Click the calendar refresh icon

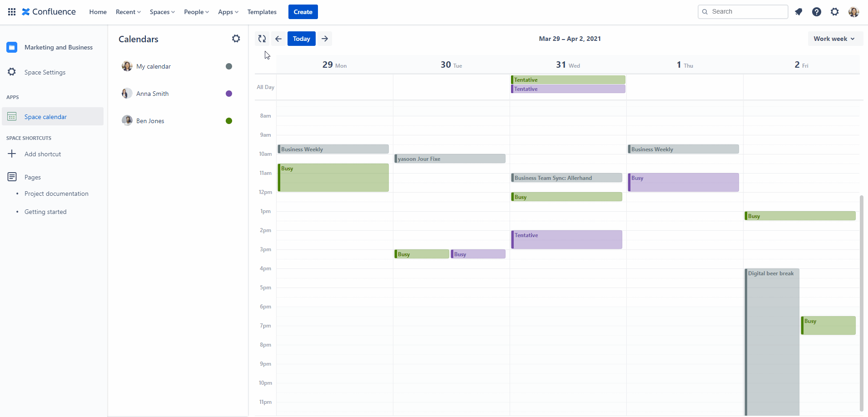(262, 39)
